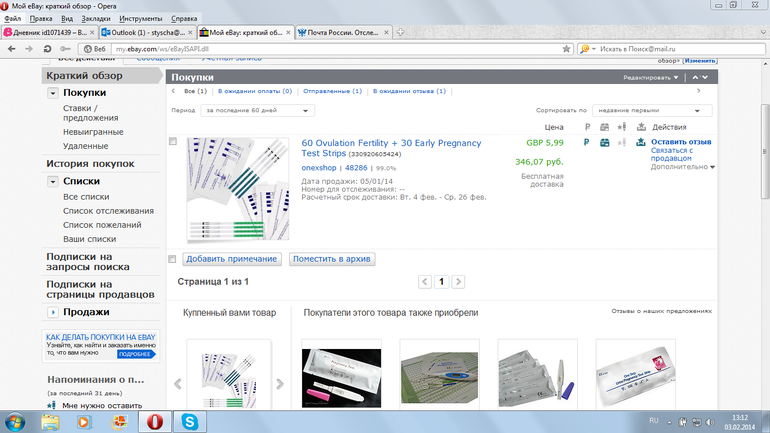
Task: Open the Закладки menu
Action: pyautogui.click(x=96, y=18)
